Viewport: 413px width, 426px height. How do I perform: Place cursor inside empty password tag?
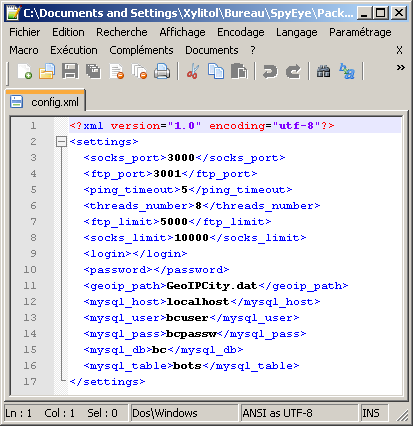tap(153, 270)
